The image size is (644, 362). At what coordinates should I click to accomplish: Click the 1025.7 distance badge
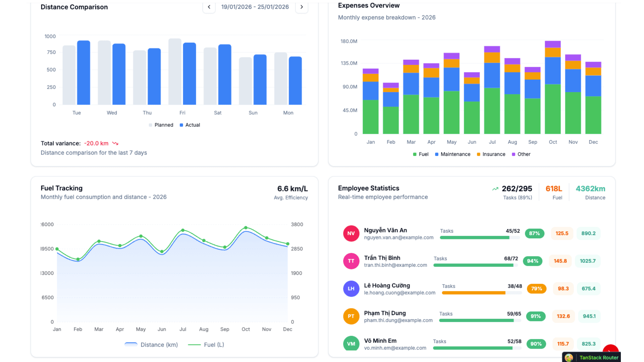click(x=588, y=261)
